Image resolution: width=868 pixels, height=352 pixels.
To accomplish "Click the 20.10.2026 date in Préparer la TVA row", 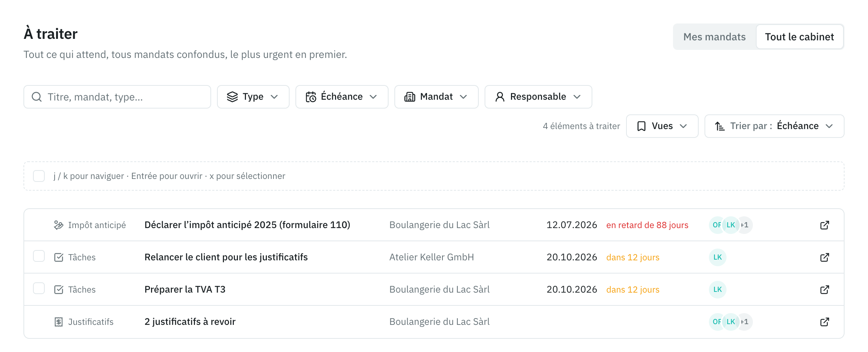I will [572, 290].
